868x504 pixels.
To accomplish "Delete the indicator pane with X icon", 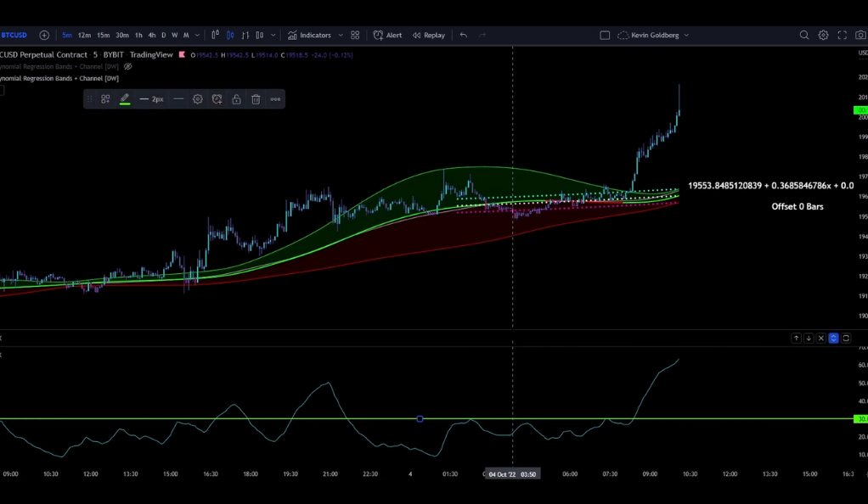I will 821,338.
